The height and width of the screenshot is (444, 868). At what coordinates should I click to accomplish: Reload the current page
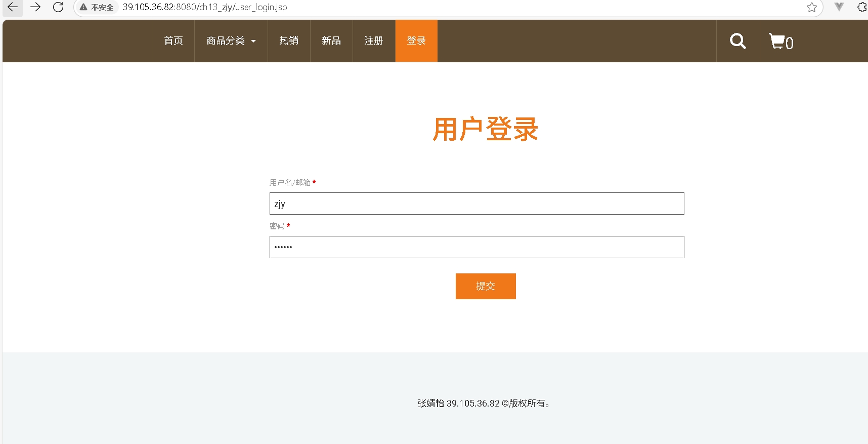(58, 7)
